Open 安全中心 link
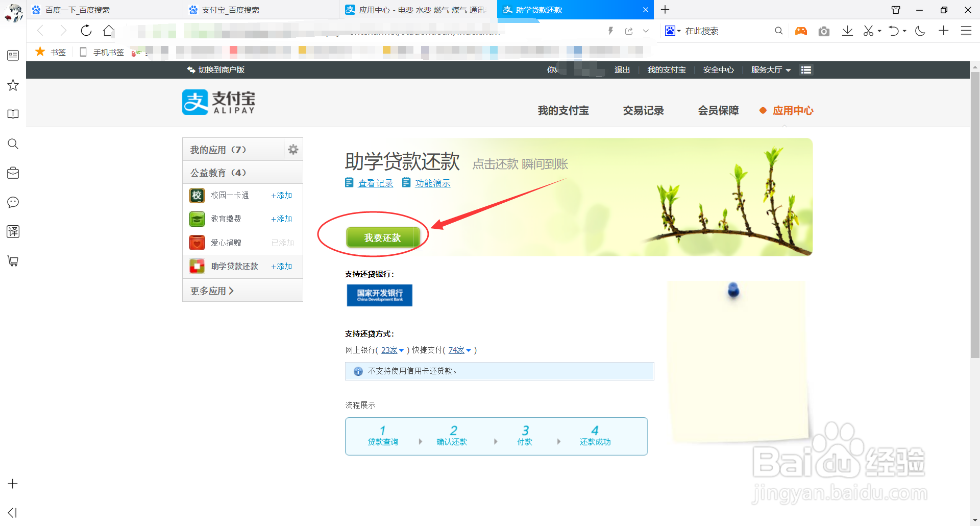Screen dimensions: 980x526 [719, 69]
